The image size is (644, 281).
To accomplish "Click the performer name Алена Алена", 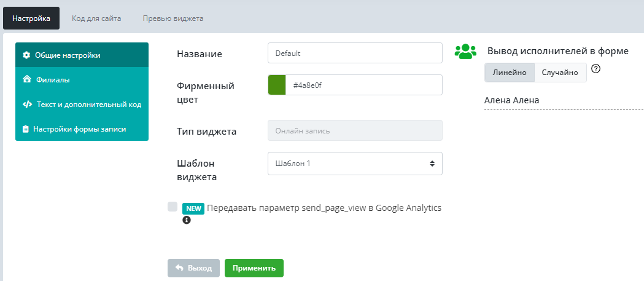I will click(511, 100).
